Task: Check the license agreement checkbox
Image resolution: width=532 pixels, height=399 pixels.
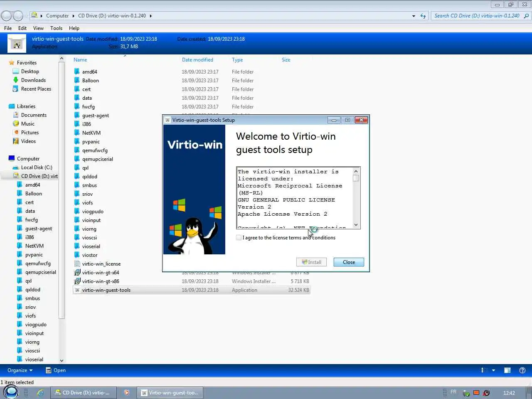Action: click(239, 237)
